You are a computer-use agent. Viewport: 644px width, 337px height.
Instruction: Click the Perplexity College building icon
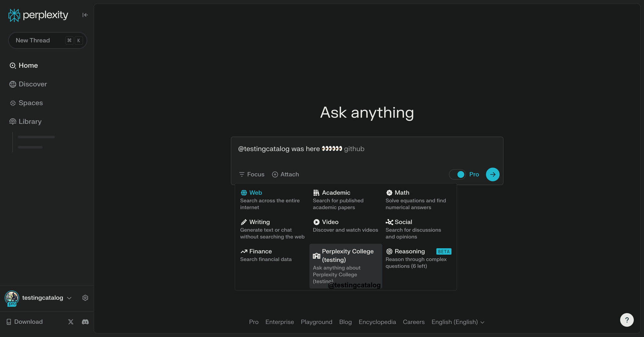click(317, 256)
